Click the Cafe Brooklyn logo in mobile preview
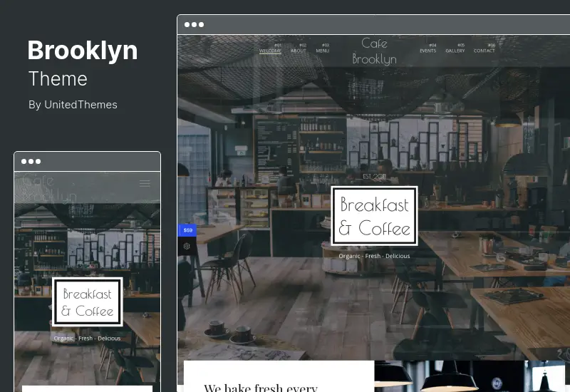This screenshot has width=570, height=392. pos(49,188)
